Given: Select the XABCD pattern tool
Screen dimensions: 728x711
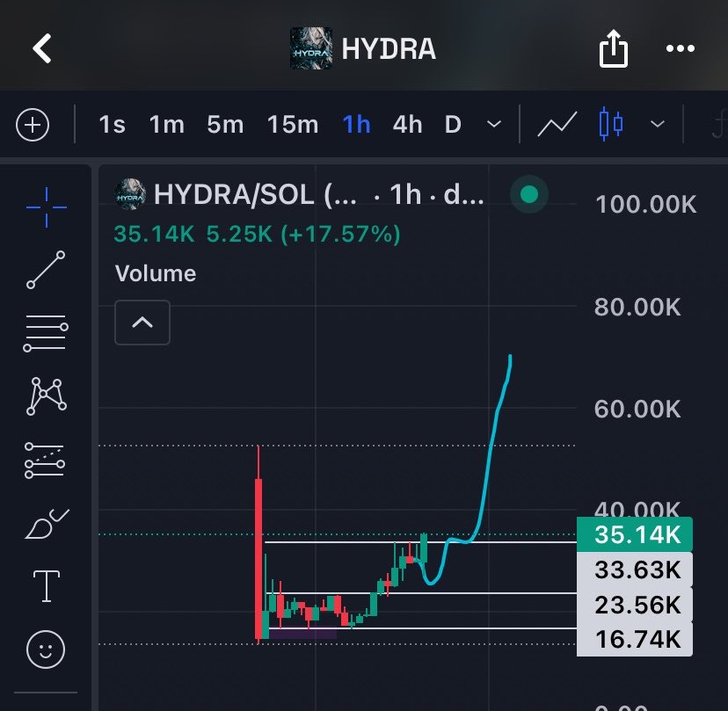Looking at the screenshot, I should tap(46, 395).
